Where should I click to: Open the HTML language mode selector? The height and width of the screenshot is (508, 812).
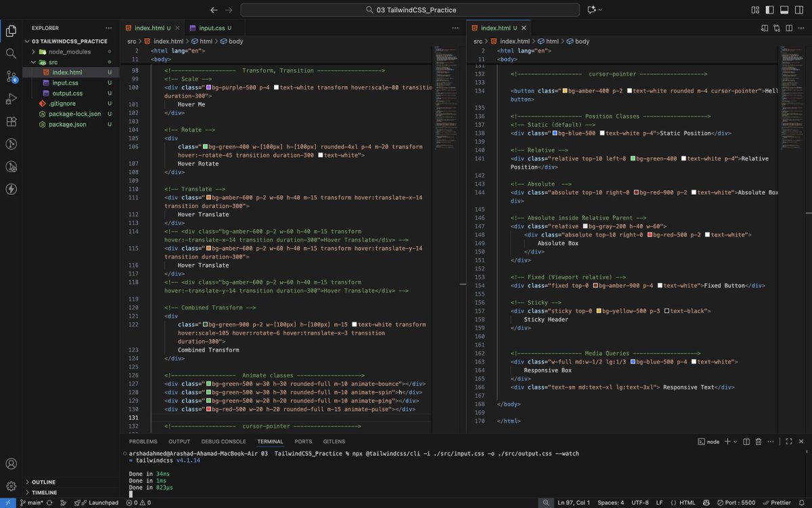pos(684,503)
